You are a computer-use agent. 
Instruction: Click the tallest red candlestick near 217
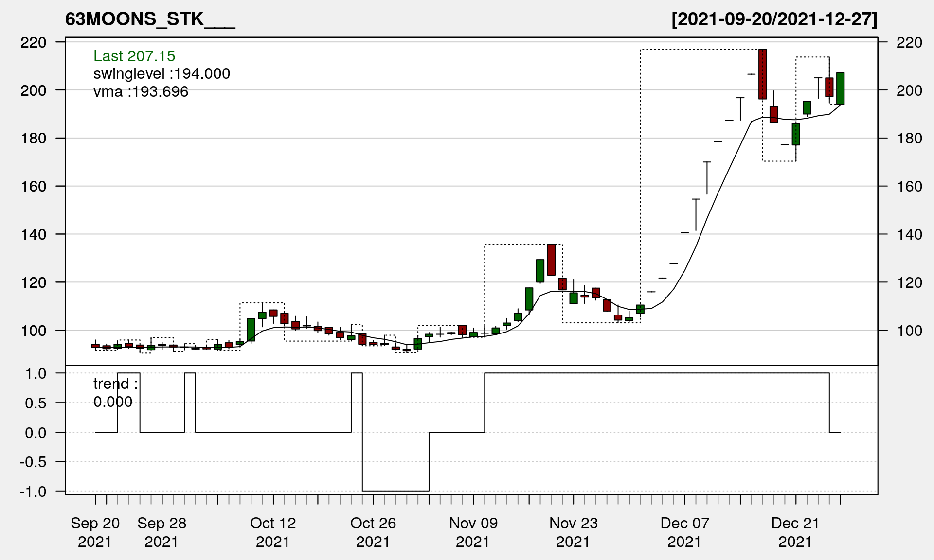tap(762, 74)
